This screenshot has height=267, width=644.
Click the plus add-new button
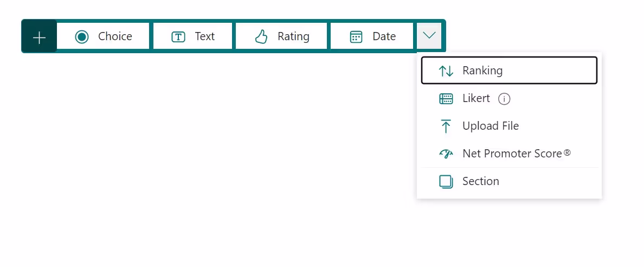coord(39,36)
